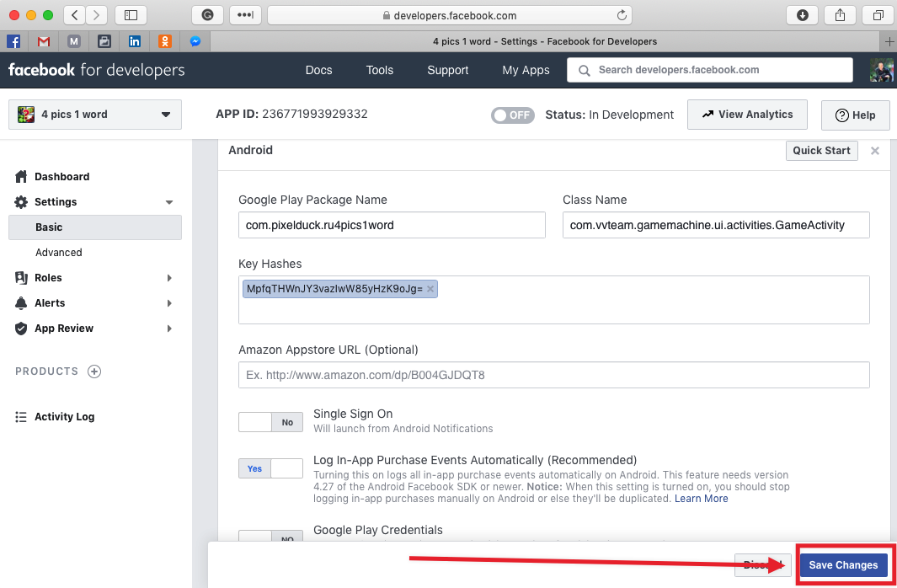Click Amazon Appstore URL field
897x588 pixels.
click(553, 375)
